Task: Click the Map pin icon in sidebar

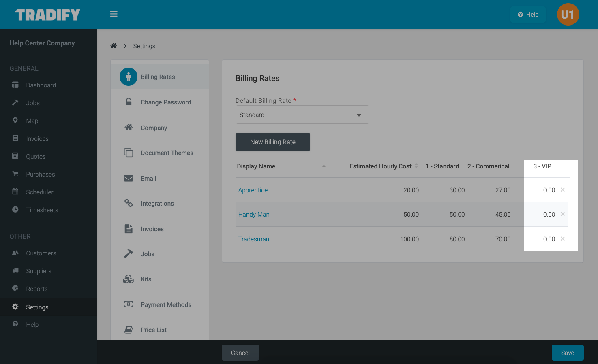Action: [15, 121]
